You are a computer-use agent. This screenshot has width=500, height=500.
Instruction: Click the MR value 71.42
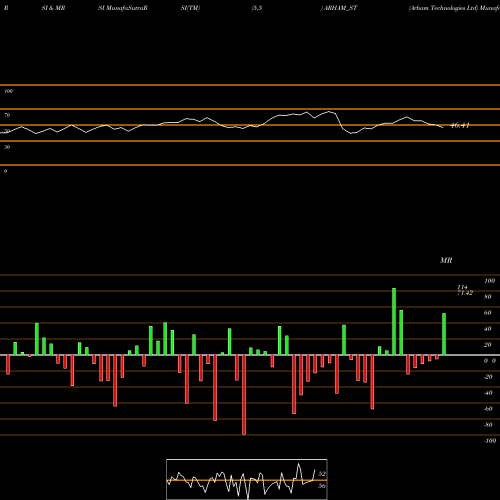[465, 293]
